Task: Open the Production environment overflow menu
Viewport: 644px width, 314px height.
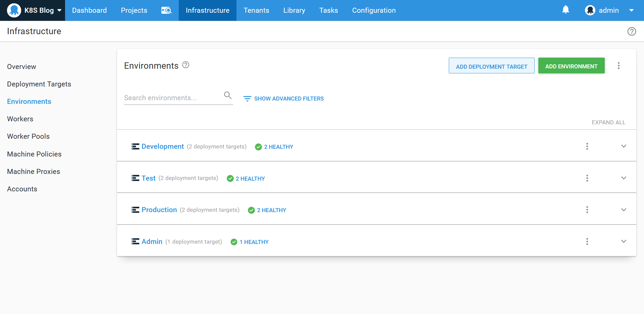Action: click(587, 210)
